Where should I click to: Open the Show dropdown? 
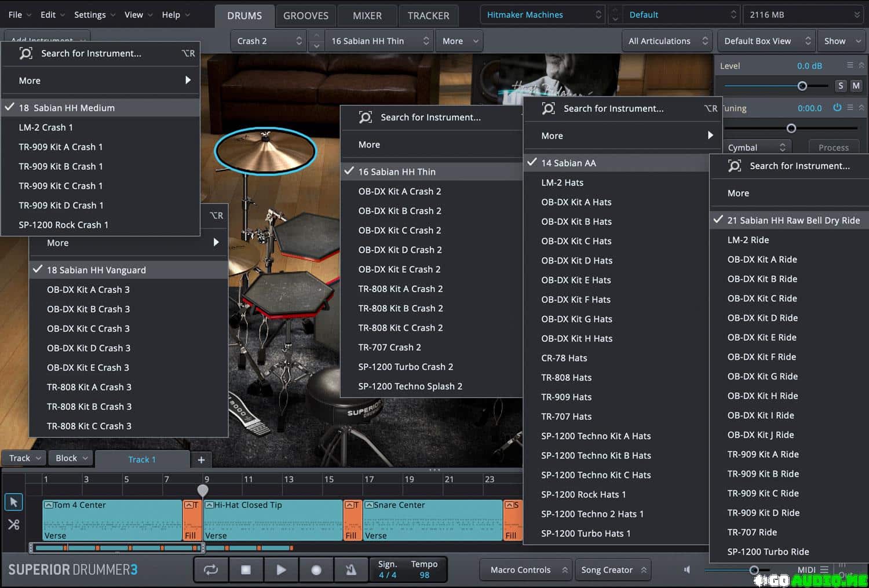[x=842, y=41]
